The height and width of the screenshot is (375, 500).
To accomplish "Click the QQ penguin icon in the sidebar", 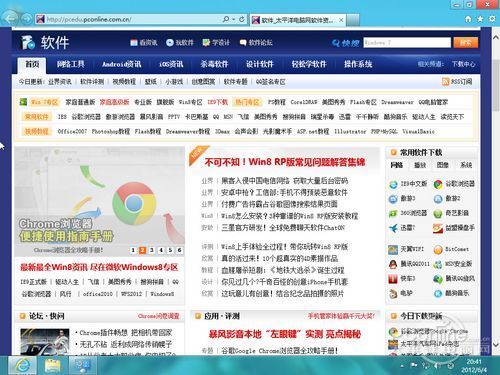I will (x=393, y=264).
